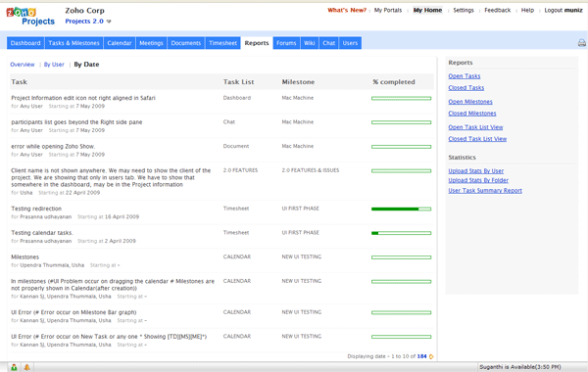
Task: Click progress bar for Testing redirection
Action: (x=401, y=209)
